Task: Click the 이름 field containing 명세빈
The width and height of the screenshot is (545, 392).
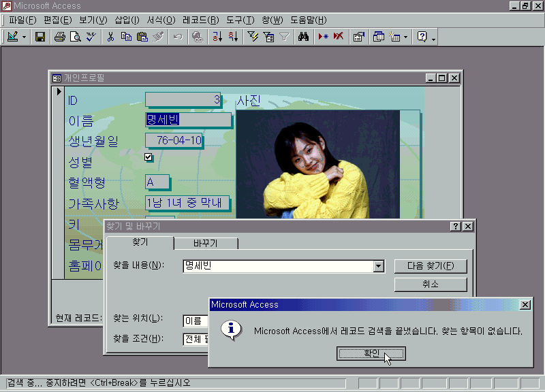Action: pos(189,120)
